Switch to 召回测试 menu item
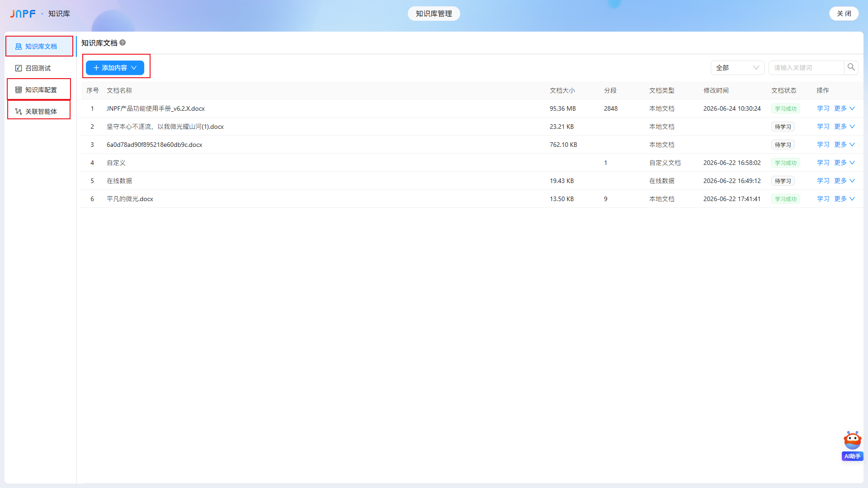Image resolution: width=868 pixels, height=488 pixels. tap(38, 68)
